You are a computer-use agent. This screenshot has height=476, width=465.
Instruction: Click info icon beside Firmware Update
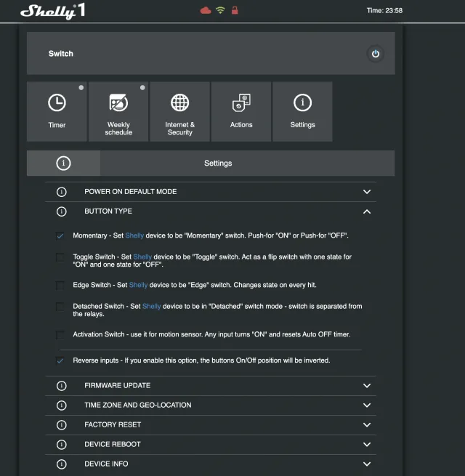[x=62, y=386]
